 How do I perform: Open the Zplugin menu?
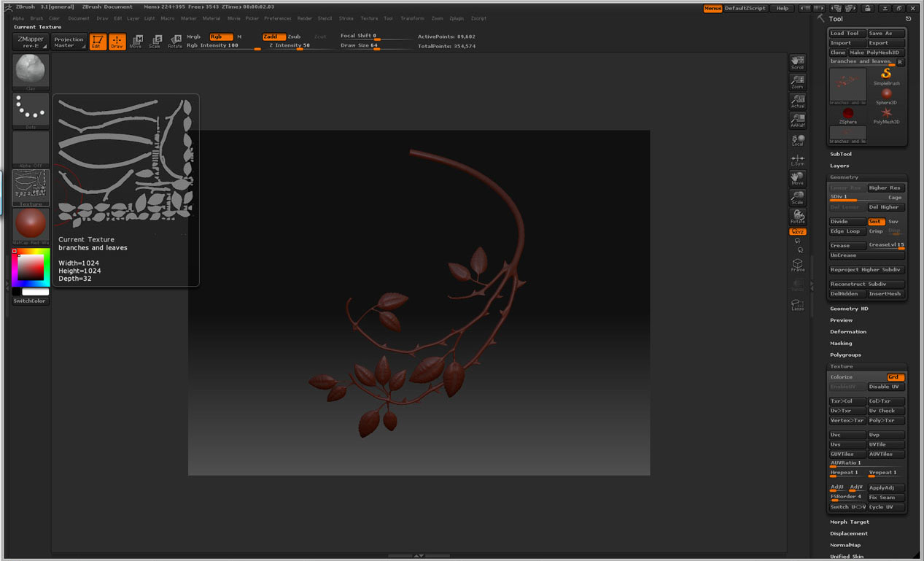[457, 18]
